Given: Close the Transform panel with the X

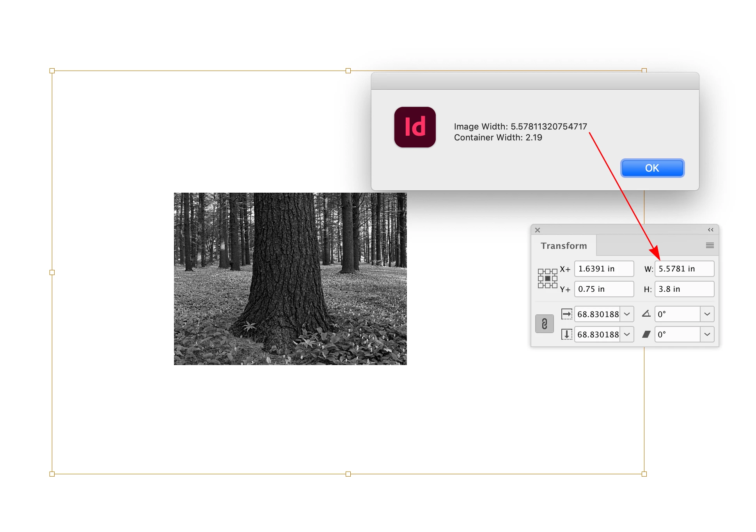Looking at the screenshot, I should click(x=538, y=230).
